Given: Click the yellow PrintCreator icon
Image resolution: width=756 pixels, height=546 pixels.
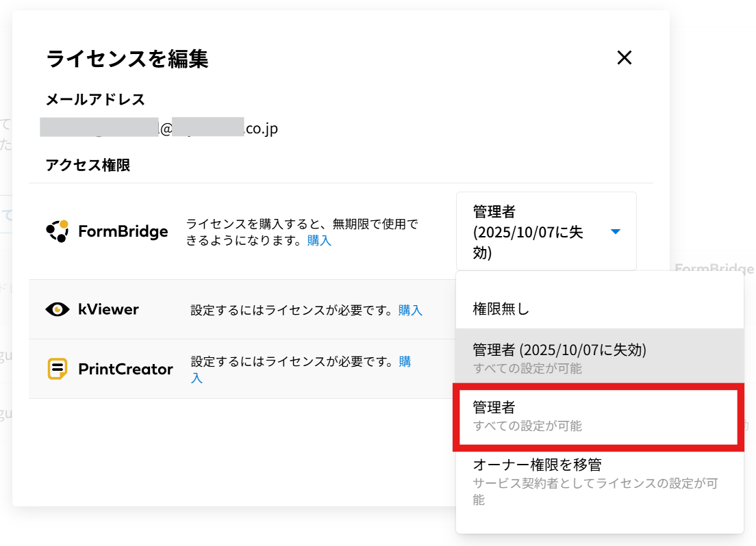Looking at the screenshot, I should (58, 369).
